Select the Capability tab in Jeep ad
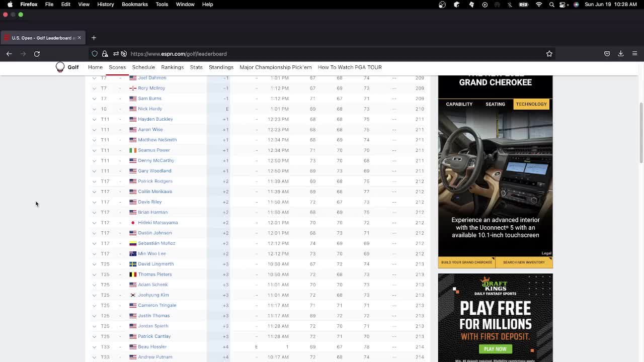Image resolution: width=644 pixels, height=362 pixels. click(459, 104)
